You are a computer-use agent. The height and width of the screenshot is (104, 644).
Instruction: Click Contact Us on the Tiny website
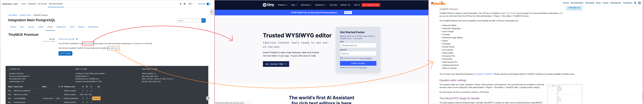click(345, 5)
